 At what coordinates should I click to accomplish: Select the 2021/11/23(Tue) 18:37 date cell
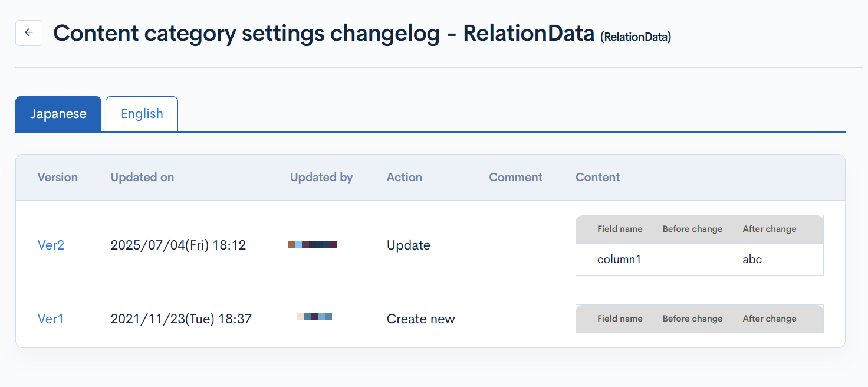click(181, 319)
